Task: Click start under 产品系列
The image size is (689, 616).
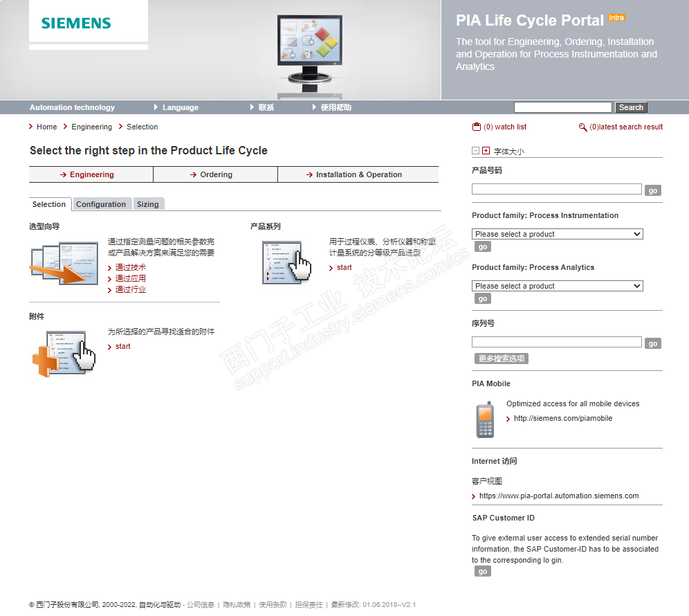Action: click(x=344, y=267)
